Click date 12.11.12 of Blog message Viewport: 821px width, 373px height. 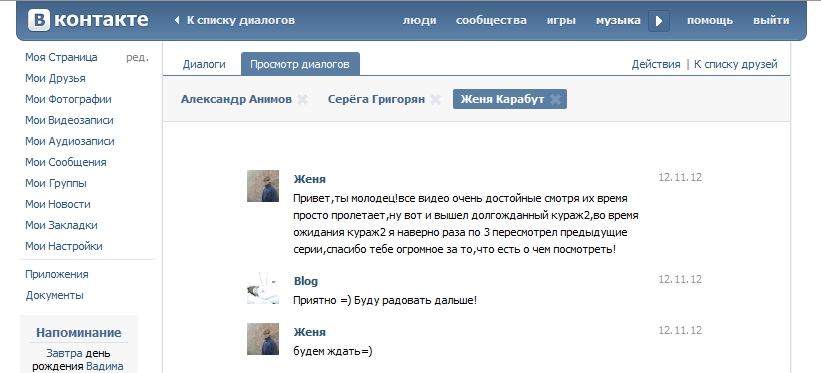click(x=680, y=279)
